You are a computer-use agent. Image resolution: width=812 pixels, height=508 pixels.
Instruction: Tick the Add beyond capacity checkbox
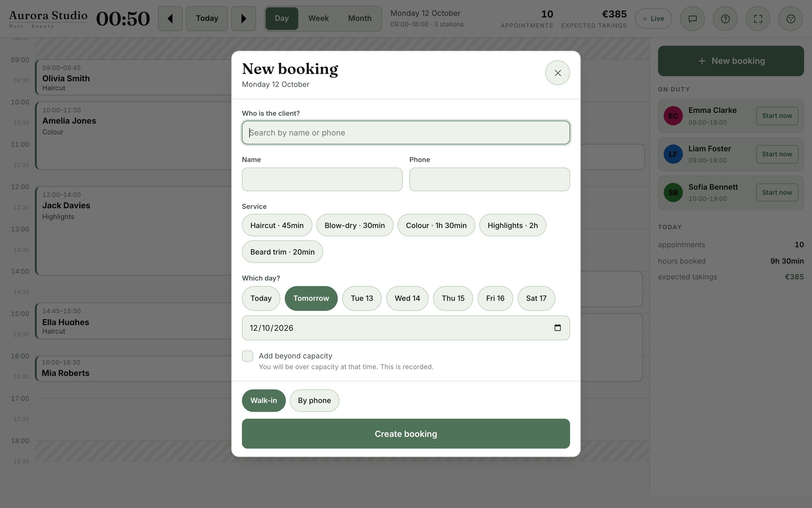(x=248, y=356)
